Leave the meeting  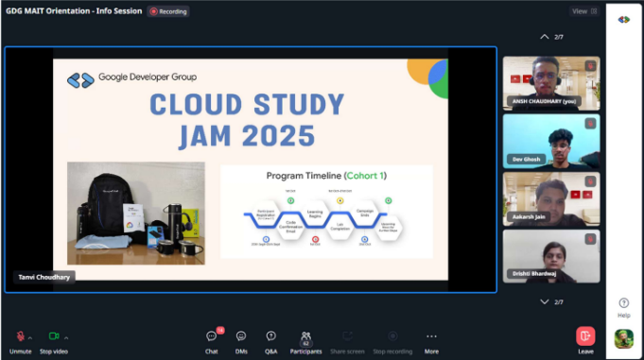point(585,340)
